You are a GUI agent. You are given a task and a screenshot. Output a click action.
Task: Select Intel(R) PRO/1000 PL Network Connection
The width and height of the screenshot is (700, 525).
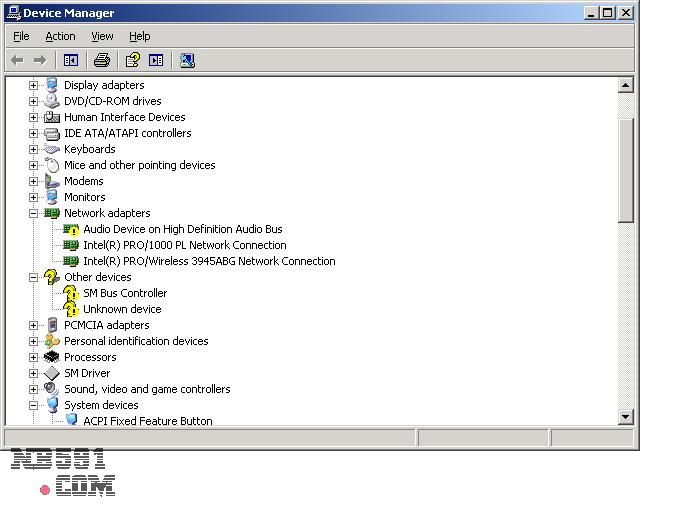(x=184, y=245)
